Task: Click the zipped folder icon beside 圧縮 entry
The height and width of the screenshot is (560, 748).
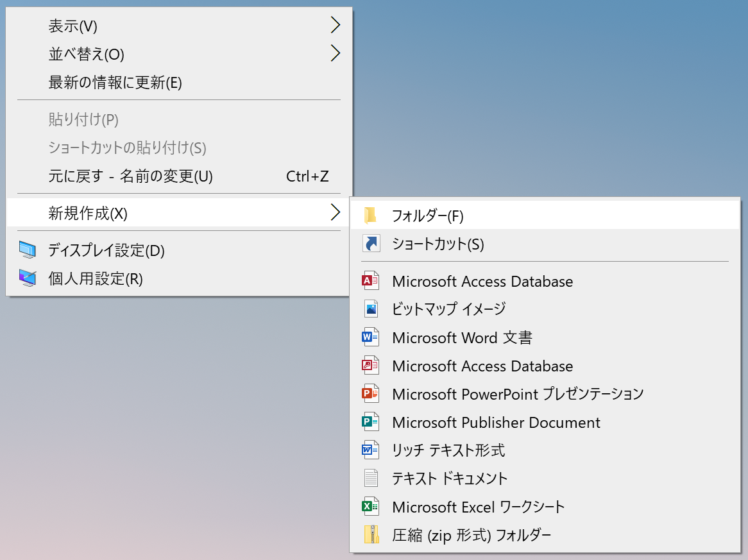Action: (371, 534)
